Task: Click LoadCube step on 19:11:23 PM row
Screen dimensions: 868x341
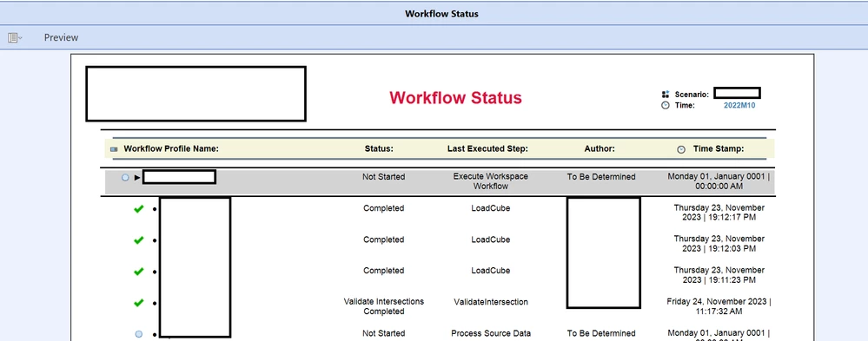Action: (490, 270)
